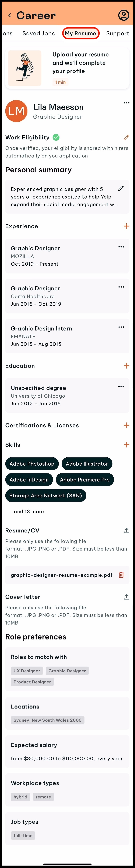Upload a cover letter file
The image size is (135, 868).
126,597
